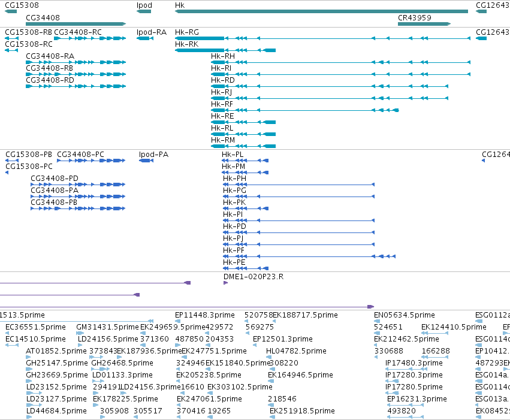Screen dimensions: 510x420
Task: Select protein CG15308-PB
Action: [x=12, y=161]
